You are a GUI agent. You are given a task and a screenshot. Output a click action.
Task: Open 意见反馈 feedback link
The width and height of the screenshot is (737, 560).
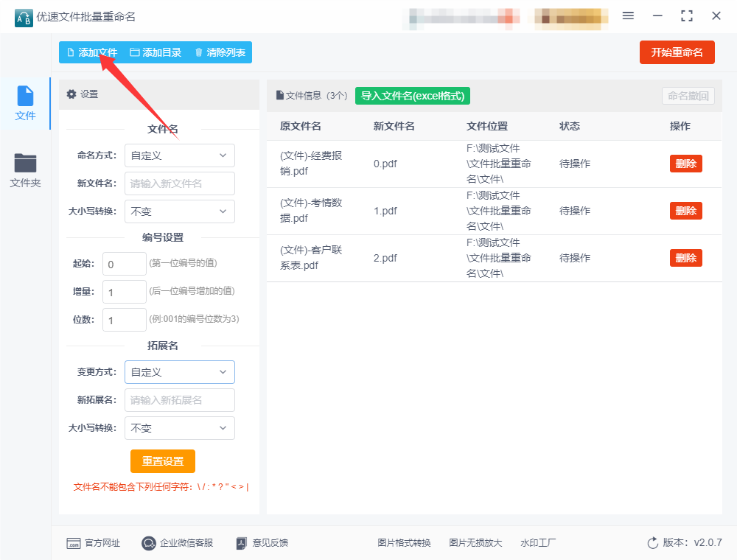[x=262, y=543]
